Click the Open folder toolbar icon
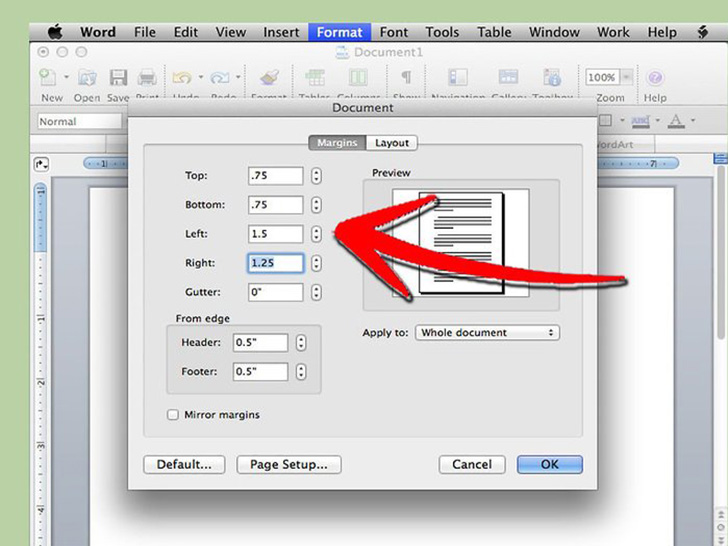 [87, 77]
